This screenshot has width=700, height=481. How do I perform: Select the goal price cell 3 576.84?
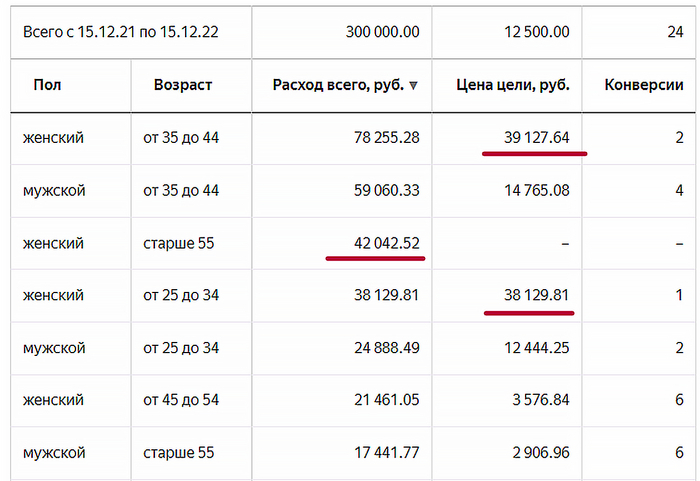coord(539,400)
